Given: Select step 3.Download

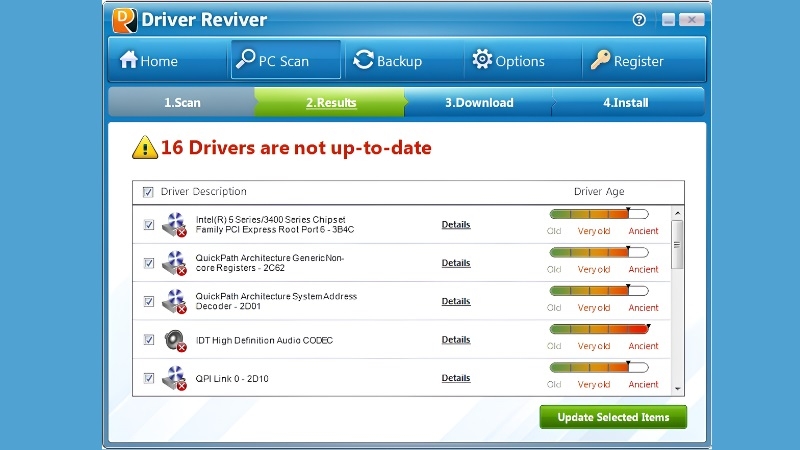Looking at the screenshot, I should click(x=479, y=103).
